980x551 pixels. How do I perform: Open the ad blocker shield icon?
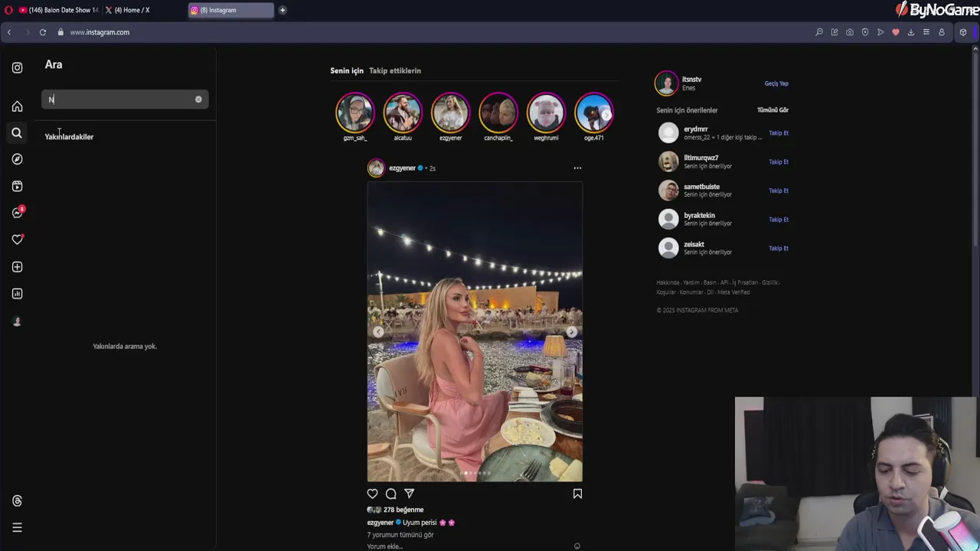click(x=865, y=32)
